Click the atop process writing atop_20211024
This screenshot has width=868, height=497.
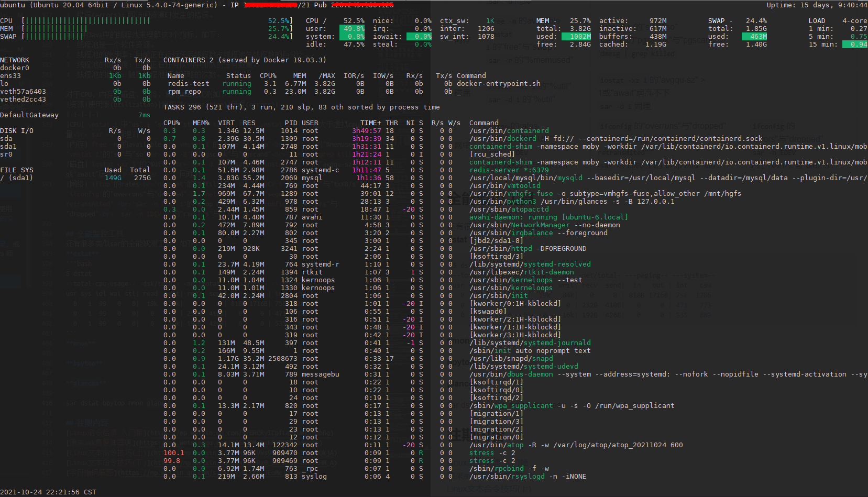click(x=576, y=445)
